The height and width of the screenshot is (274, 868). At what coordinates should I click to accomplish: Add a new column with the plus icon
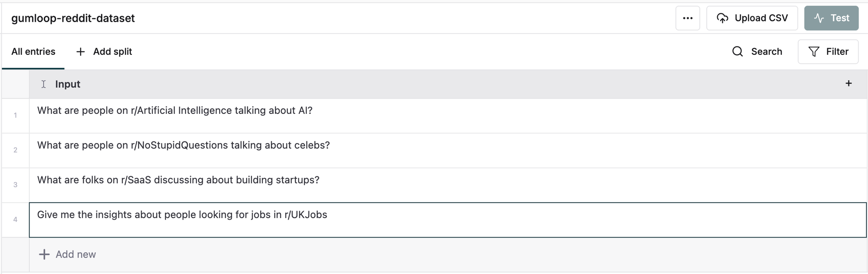coord(848,83)
